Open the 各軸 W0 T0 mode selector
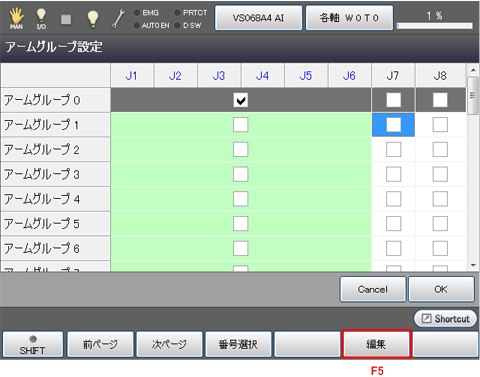 coord(349,18)
